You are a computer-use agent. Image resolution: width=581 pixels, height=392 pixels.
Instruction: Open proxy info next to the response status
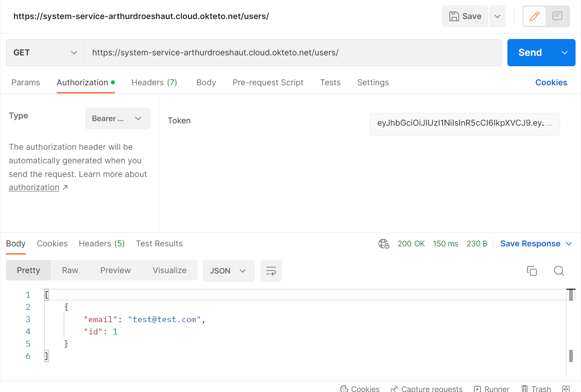(383, 244)
